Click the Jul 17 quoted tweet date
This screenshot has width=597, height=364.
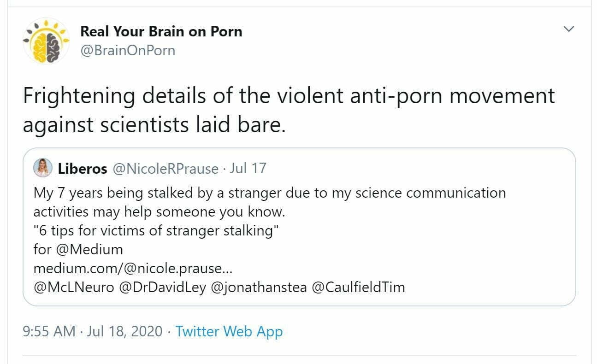pyautogui.click(x=248, y=169)
